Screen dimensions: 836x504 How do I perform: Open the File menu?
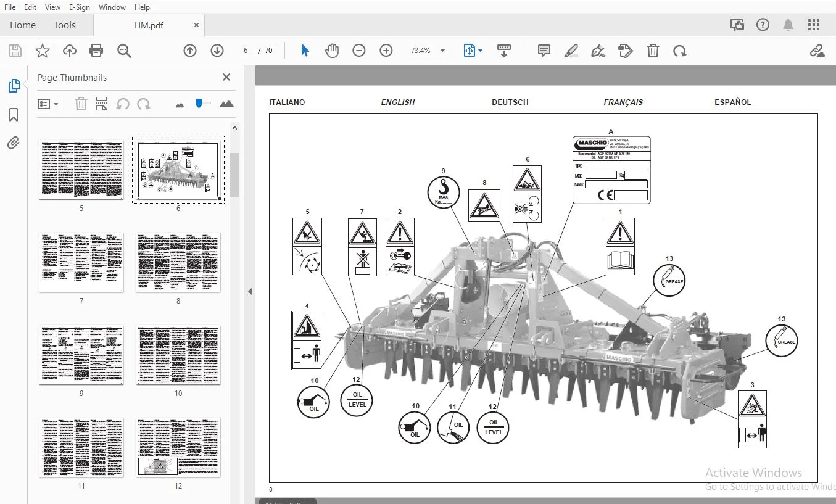pos(10,7)
